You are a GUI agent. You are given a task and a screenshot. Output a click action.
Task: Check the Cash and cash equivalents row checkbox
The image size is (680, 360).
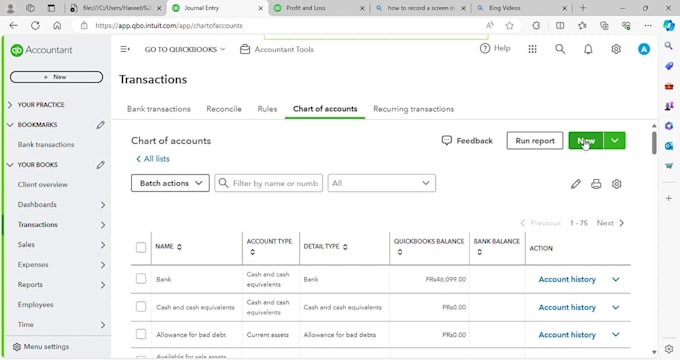point(141,307)
